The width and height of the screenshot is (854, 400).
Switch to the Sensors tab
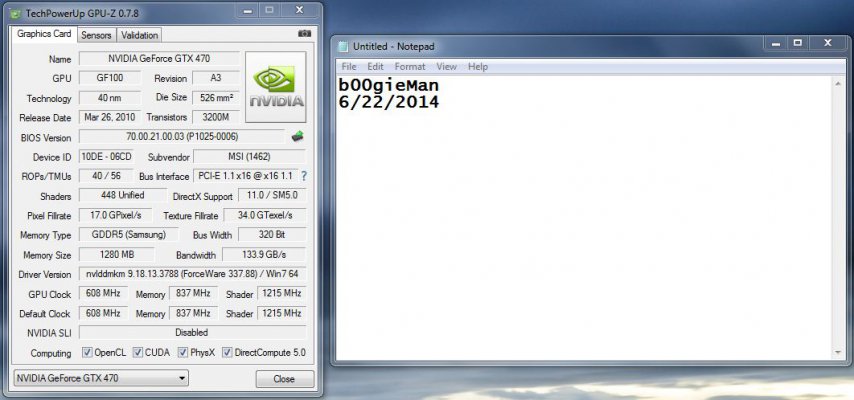(x=96, y=35)
